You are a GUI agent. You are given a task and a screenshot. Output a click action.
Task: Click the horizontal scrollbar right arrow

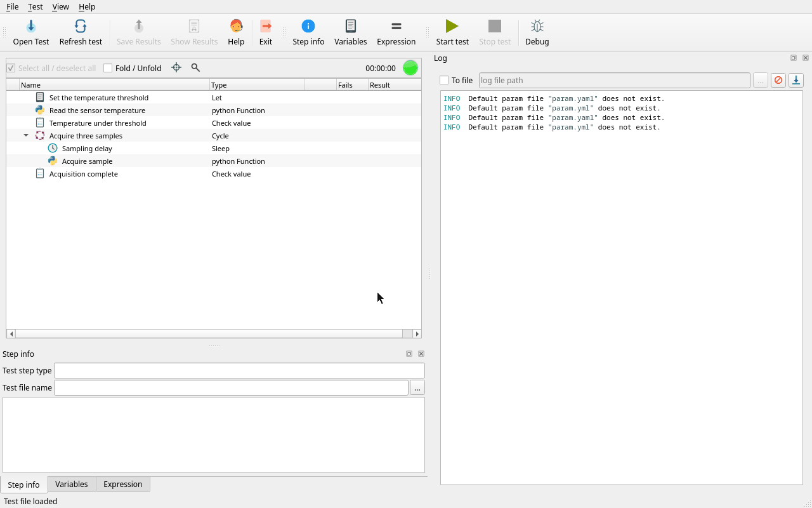pyautogui.click(x=417, y=333)
